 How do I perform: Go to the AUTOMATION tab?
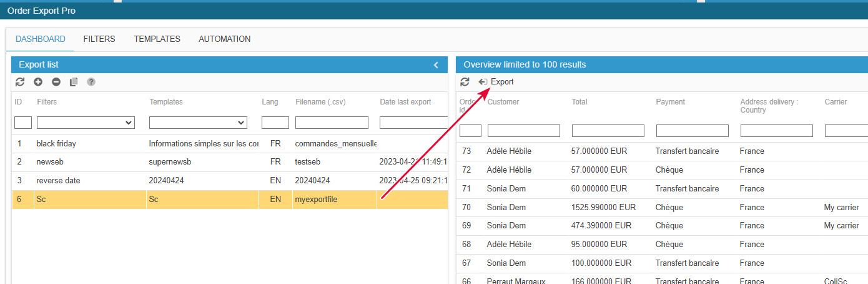(224, 39)
